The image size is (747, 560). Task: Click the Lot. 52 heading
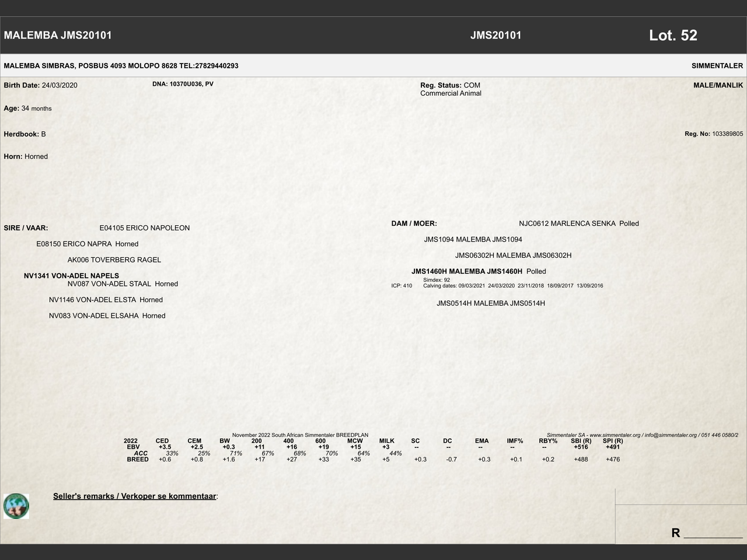pos(673,35)
